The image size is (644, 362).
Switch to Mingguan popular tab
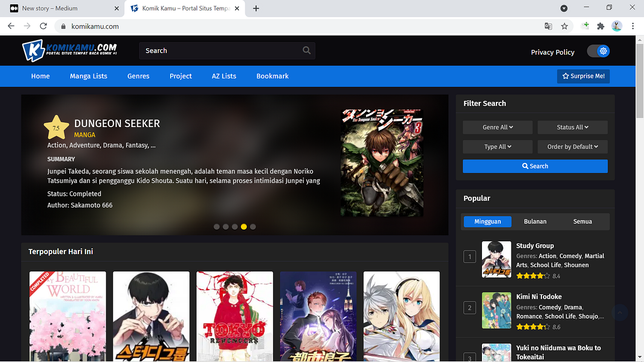coord(487,221)
